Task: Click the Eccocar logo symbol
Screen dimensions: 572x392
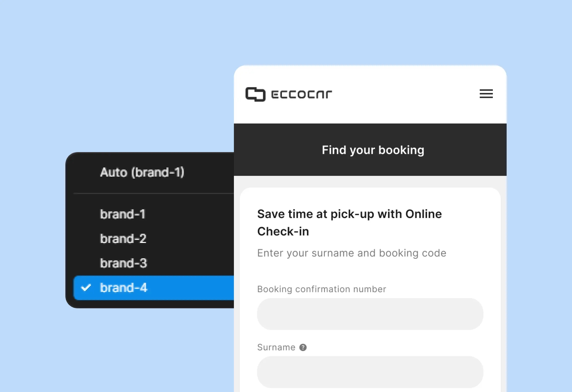Action: pyautogui.click(x=255, y=94)
